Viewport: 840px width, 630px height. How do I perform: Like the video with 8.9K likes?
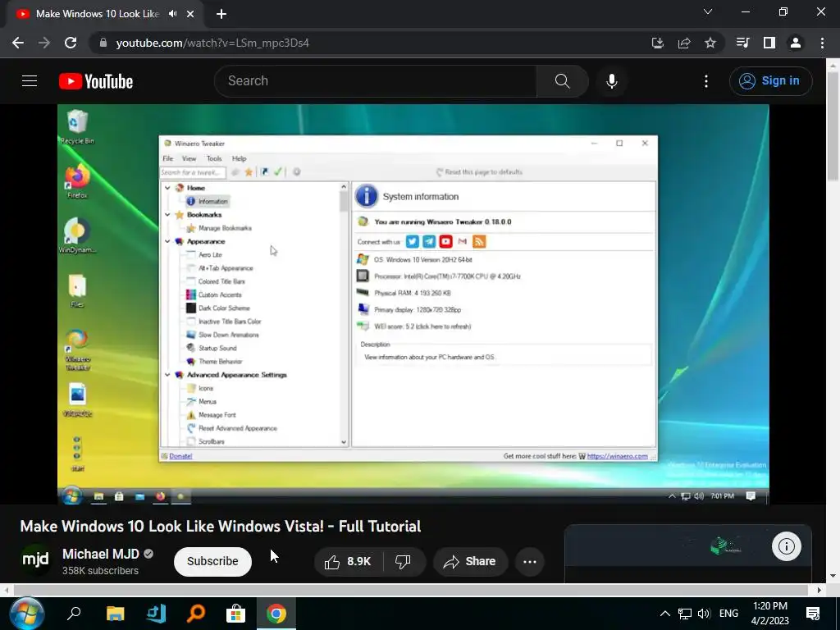tap(348, 561)
